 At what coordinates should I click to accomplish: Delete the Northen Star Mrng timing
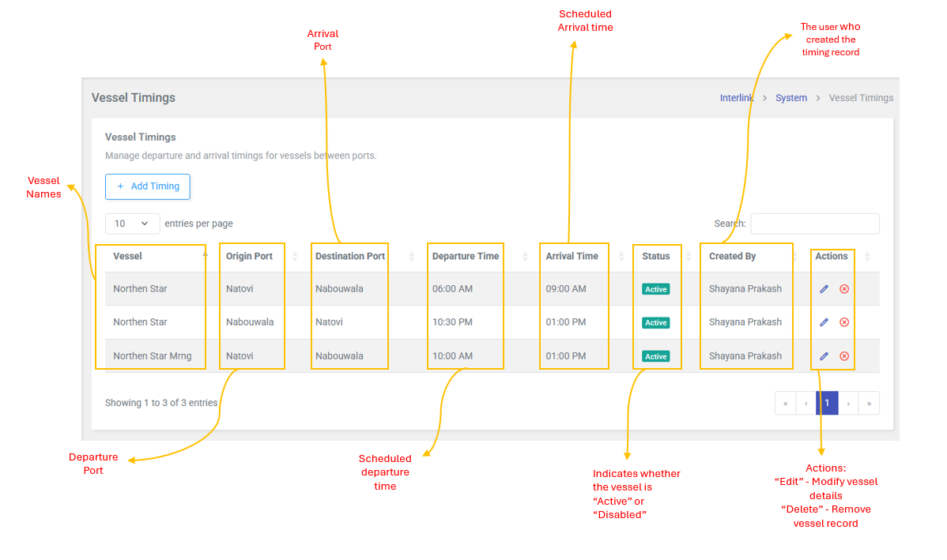(844, 356)
